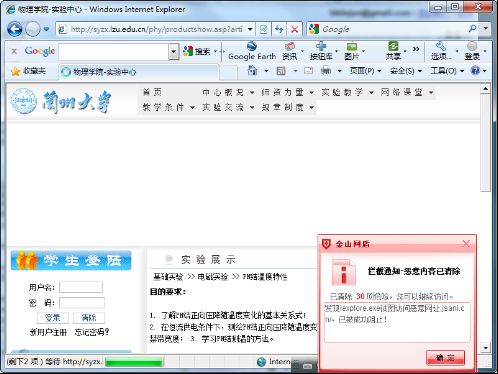Screen dimensions: 498x374
Task: Expand the 实验教学 navigation menu
Action: coord(347,92)
